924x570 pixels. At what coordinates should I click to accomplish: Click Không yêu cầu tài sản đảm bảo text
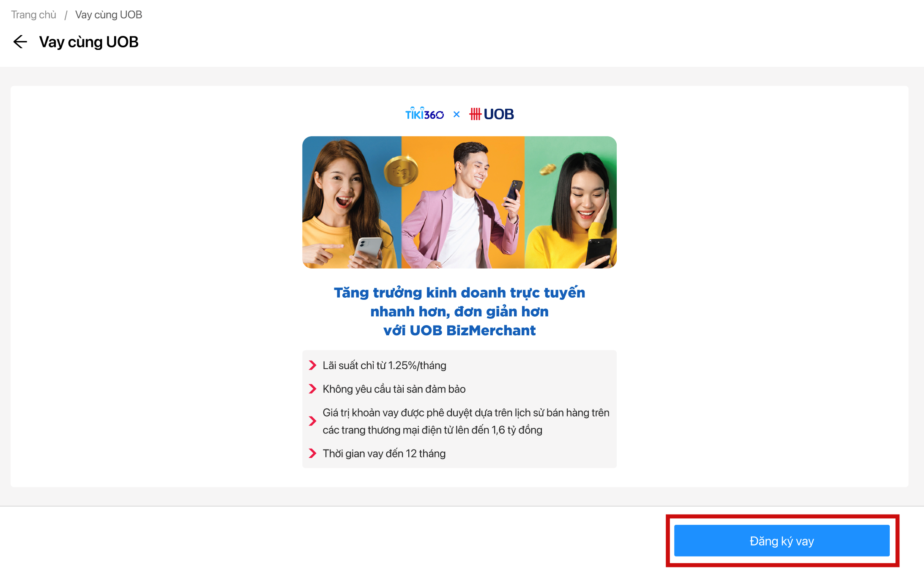point(394,389)
